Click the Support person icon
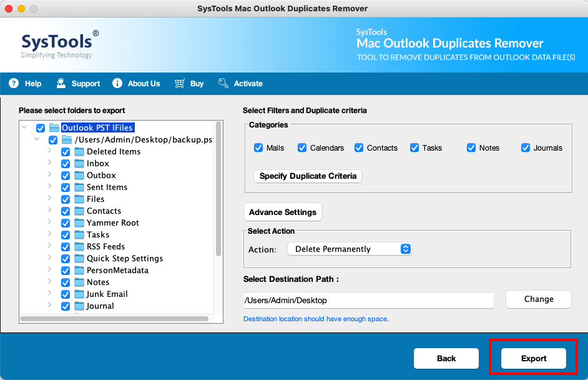The height and width of the screenshot is (380, 588). coord(61,83)
